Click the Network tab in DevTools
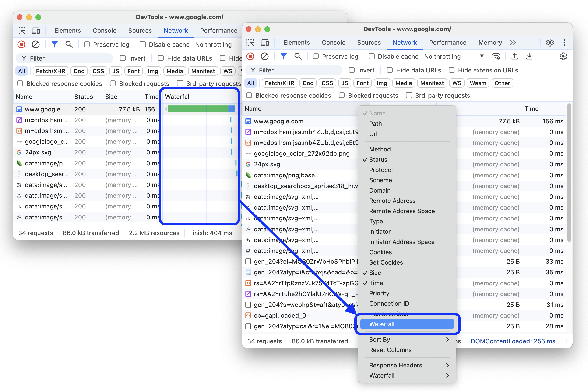 pyautogui.click(x=405, y=42)
